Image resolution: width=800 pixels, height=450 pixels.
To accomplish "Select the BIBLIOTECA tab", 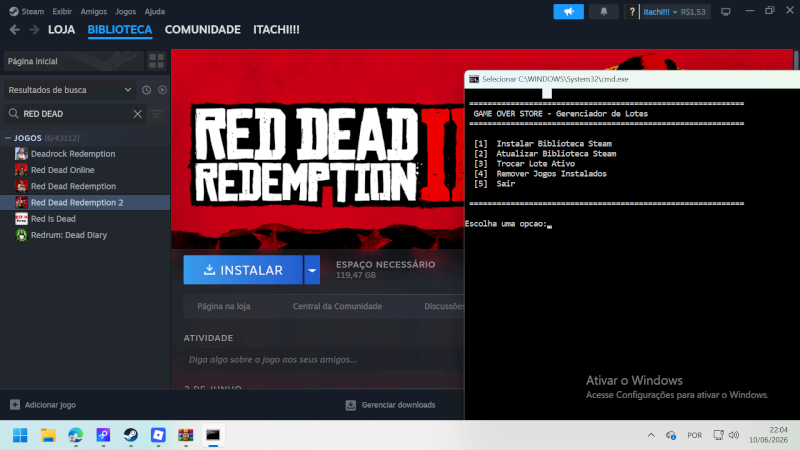I will tap(120, 30).
